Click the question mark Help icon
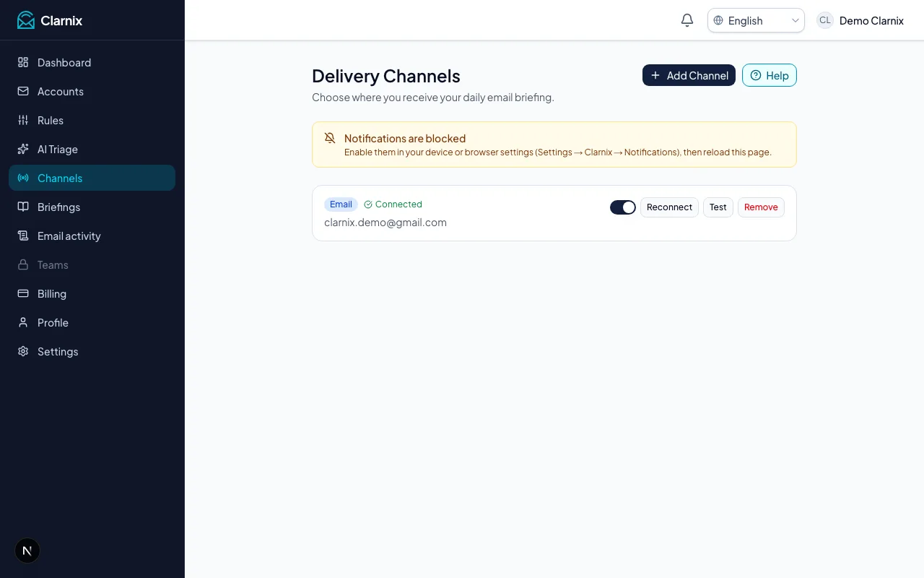This screenshot has height=578, width=924. tap(756, 75)
